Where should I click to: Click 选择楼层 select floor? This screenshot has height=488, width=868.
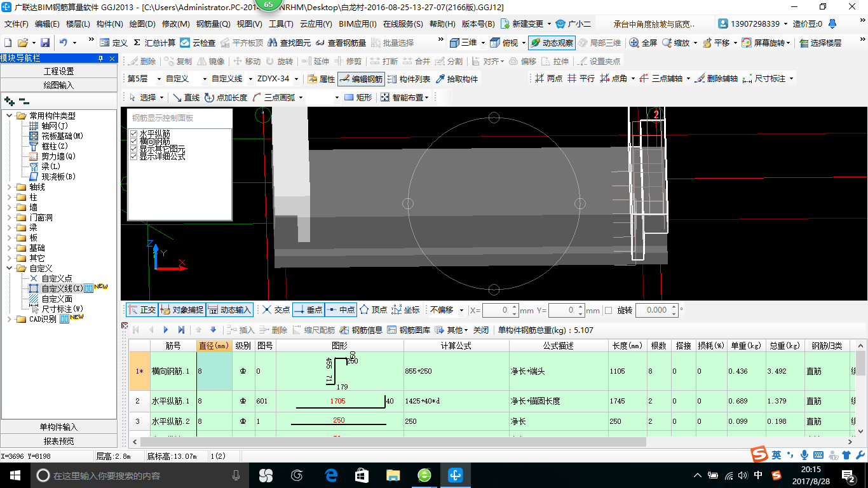pos(820,43)
